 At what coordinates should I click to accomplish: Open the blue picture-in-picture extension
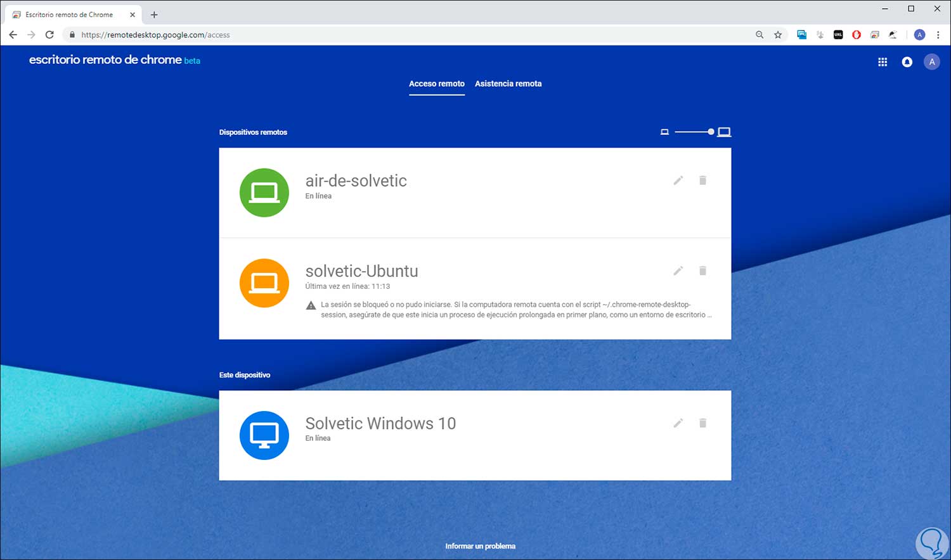[x=802, y=35]
